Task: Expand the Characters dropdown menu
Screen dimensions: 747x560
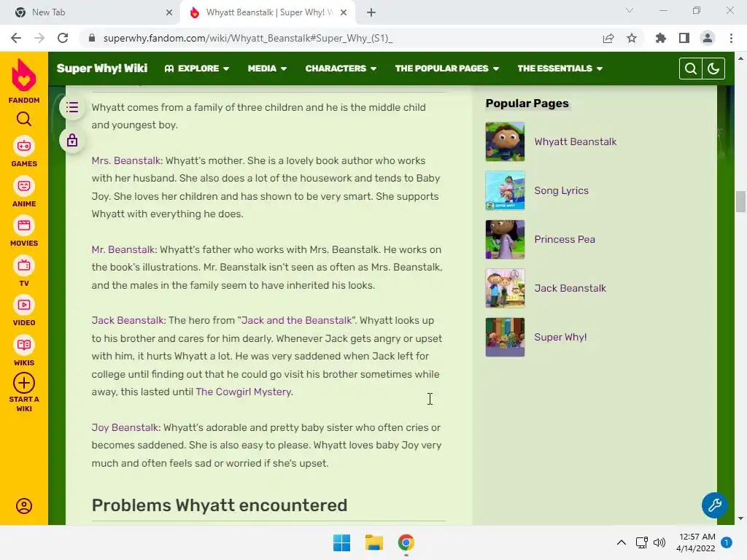Action: 341,69
